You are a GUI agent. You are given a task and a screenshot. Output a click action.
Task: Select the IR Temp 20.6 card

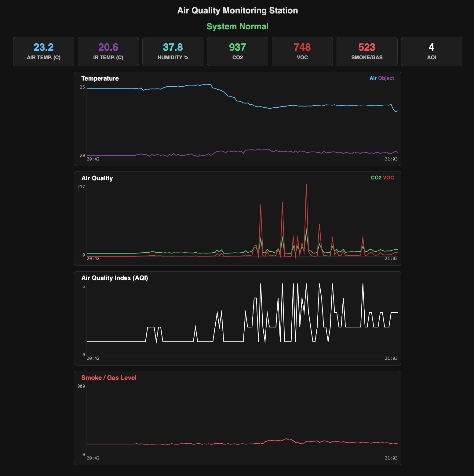(108, 52)
